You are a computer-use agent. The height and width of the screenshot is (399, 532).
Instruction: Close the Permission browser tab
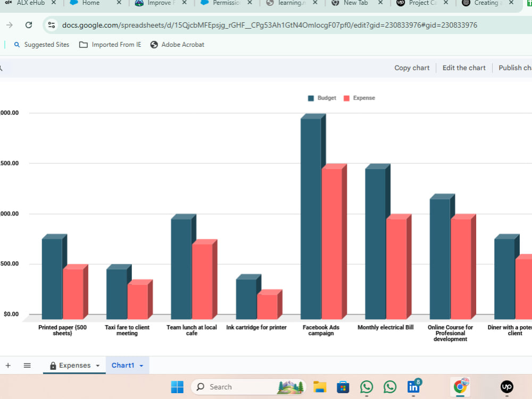coord(250,3)
